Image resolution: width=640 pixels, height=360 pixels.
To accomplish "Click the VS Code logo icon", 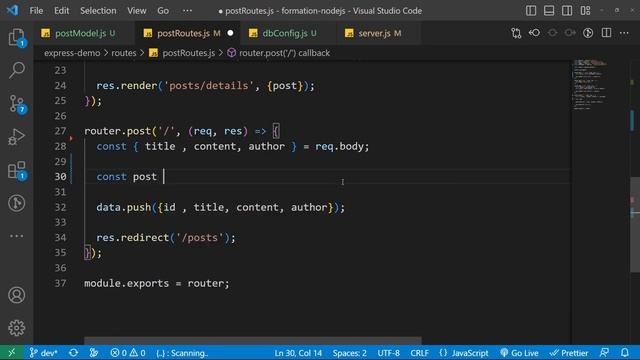I will click(12, 10).
